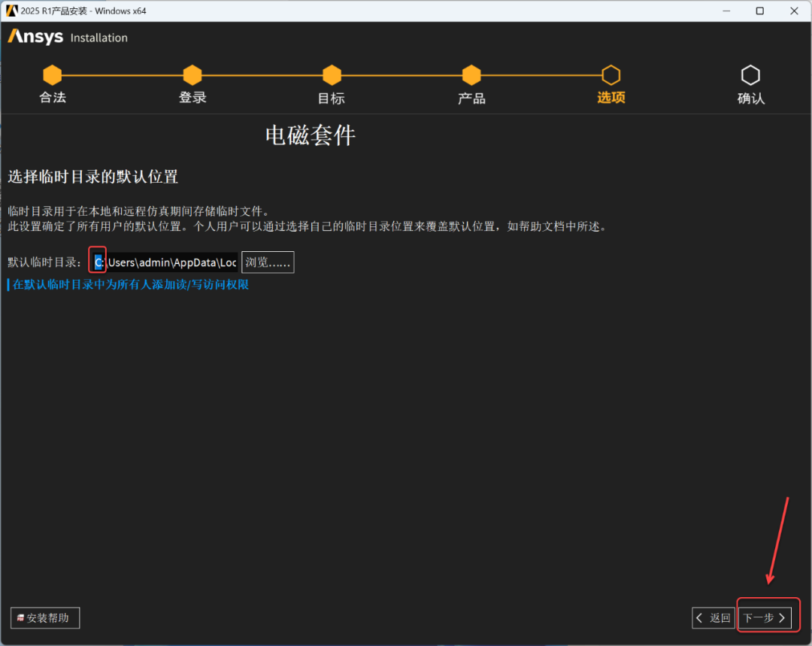Click the Ansys icon in title bar
The image size is (812, 646).
coord(11,11)
